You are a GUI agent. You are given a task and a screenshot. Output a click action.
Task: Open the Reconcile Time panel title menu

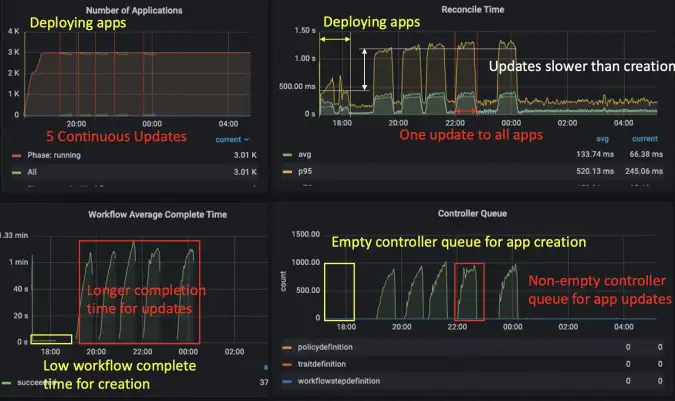[472, 9]
